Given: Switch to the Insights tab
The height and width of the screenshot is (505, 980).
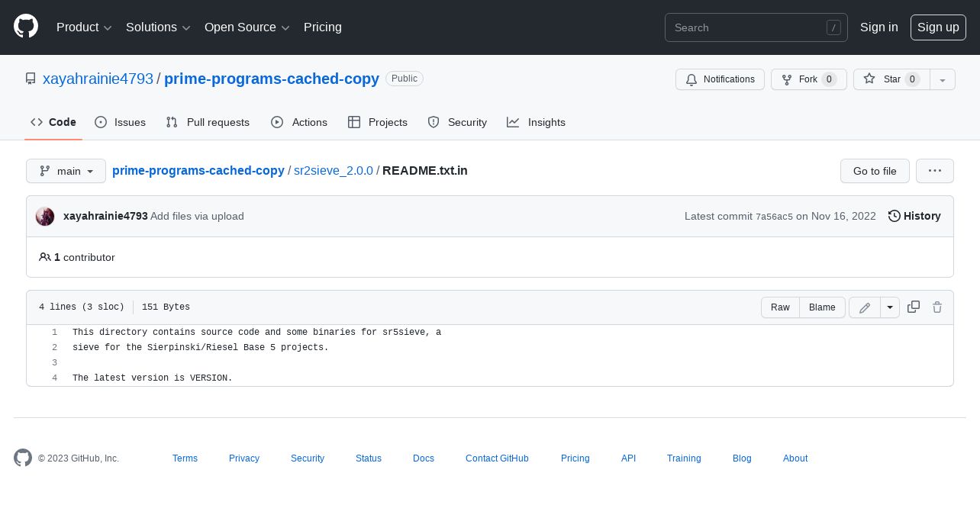Looking at the screenshot, I should pyautogui.click(x=537, y=122).
